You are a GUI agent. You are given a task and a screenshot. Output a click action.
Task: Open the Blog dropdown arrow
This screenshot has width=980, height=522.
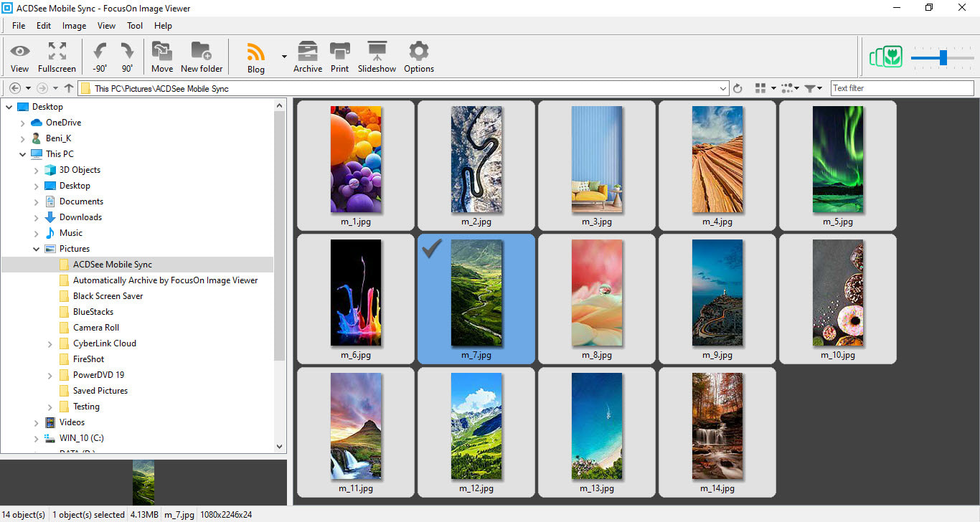(x=284, y=56)
